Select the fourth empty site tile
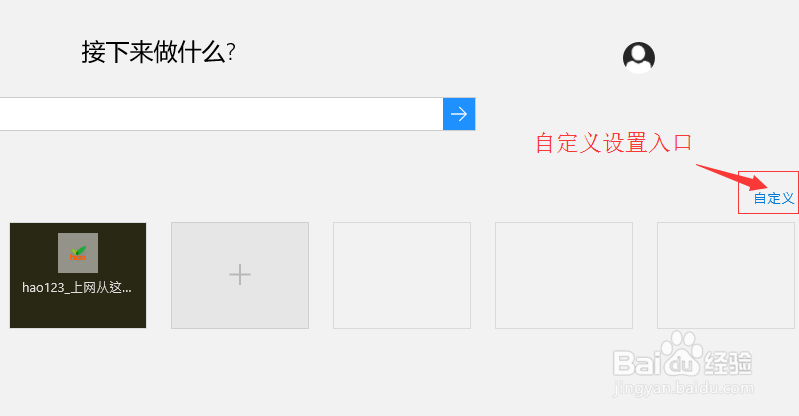The width and height of the screenshot is (799, 416). (564, 275)
